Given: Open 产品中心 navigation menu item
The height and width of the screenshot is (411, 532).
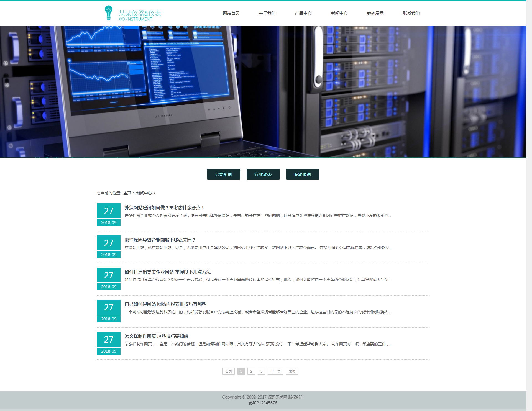Looking at the screenshot, I should click(x=303, y=13).
